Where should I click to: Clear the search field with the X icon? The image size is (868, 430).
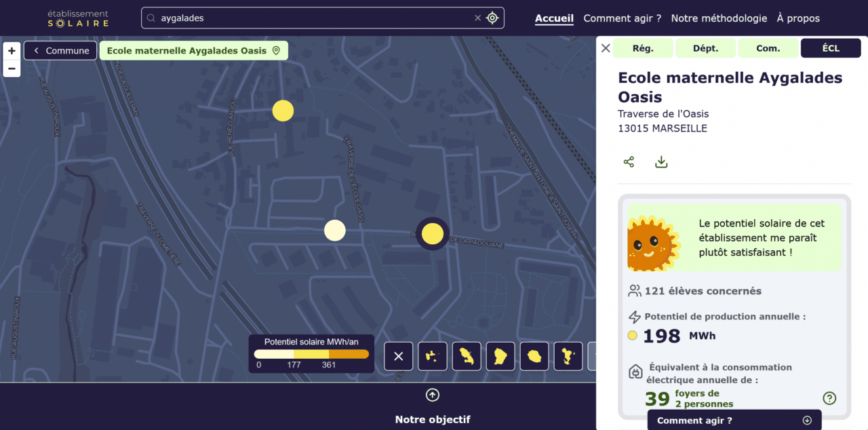click(477, 18)
